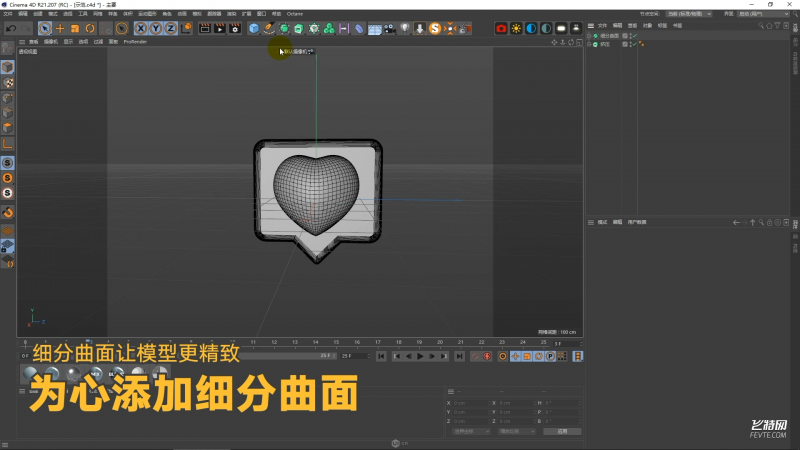Open scale mode dropdown in coordinates
The width and height of the screenshot is (800, 450).
(517, 431)
